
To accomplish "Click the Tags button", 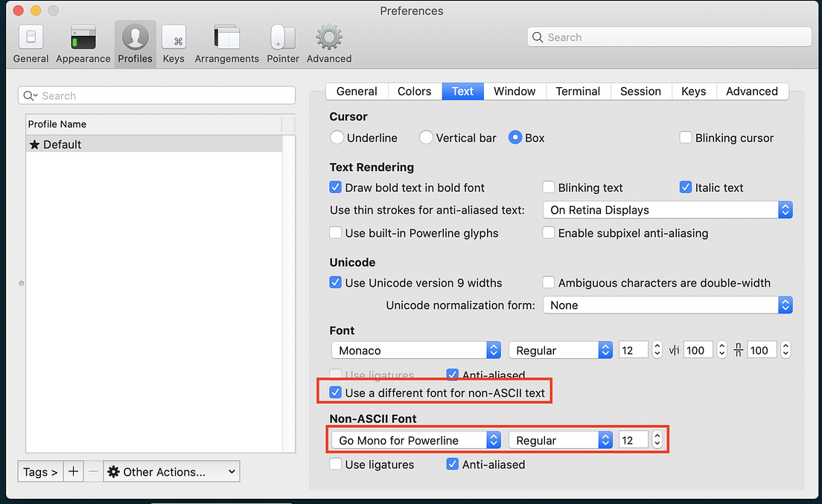I will pyautogui.click(x=39, y=471).
